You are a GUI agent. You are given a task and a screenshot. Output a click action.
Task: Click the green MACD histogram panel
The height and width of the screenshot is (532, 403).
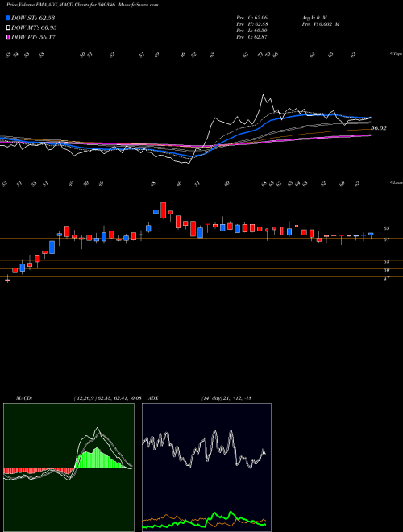pyautogui.click(x=69, y=468)
